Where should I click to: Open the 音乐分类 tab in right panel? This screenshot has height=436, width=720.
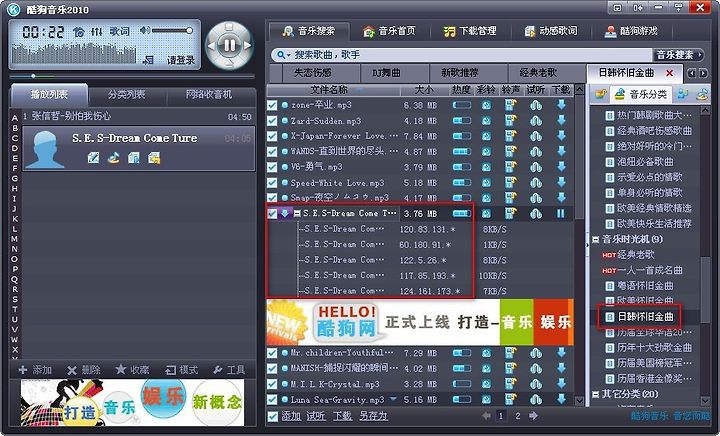(x=641, y=94)
